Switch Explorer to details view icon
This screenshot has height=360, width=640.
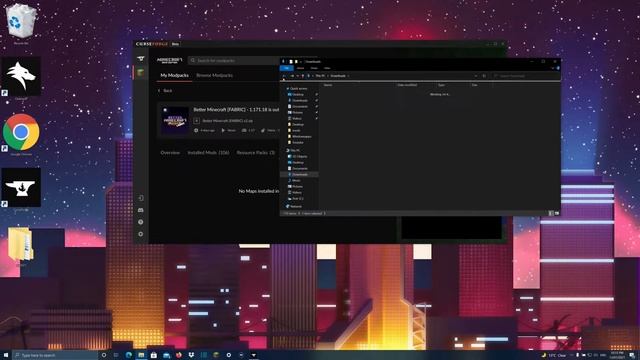coord(551,213)
